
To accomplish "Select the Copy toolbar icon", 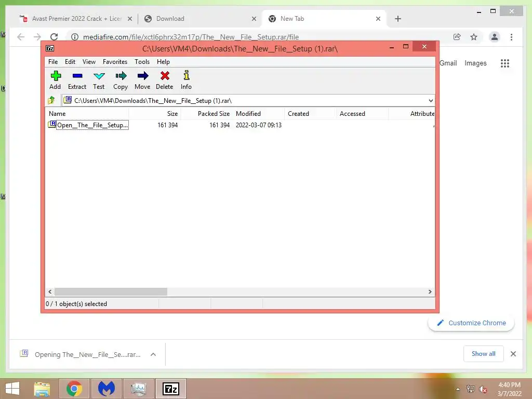I will tap(121, 81).
